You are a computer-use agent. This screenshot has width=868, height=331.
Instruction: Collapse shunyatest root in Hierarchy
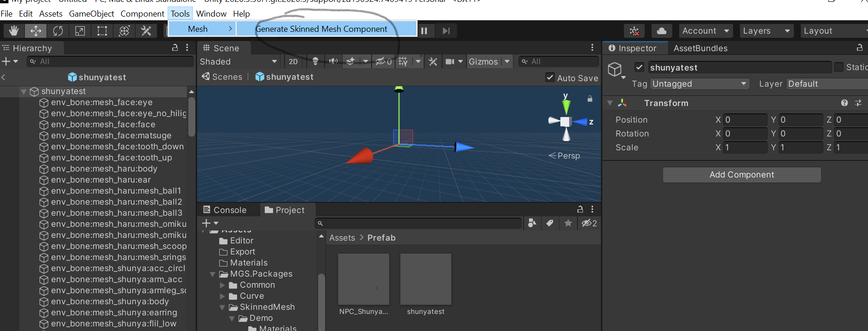pyautogui.click(x=23, y=92)
